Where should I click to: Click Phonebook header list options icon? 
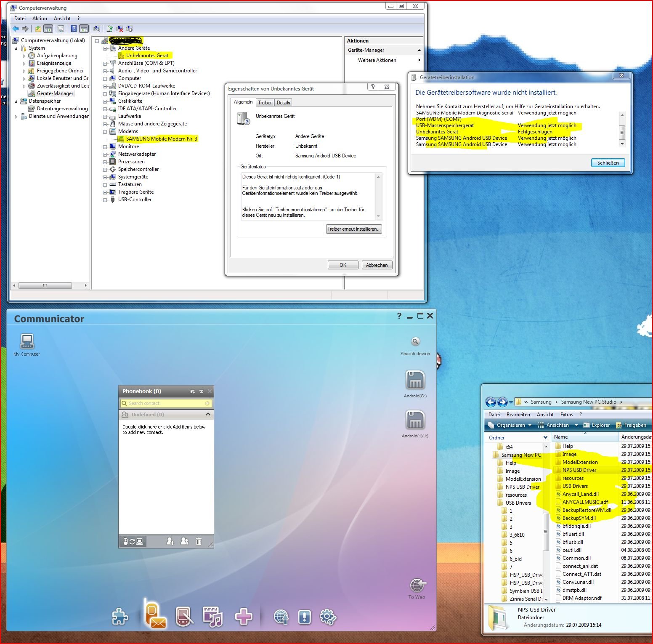click(193, 391)
